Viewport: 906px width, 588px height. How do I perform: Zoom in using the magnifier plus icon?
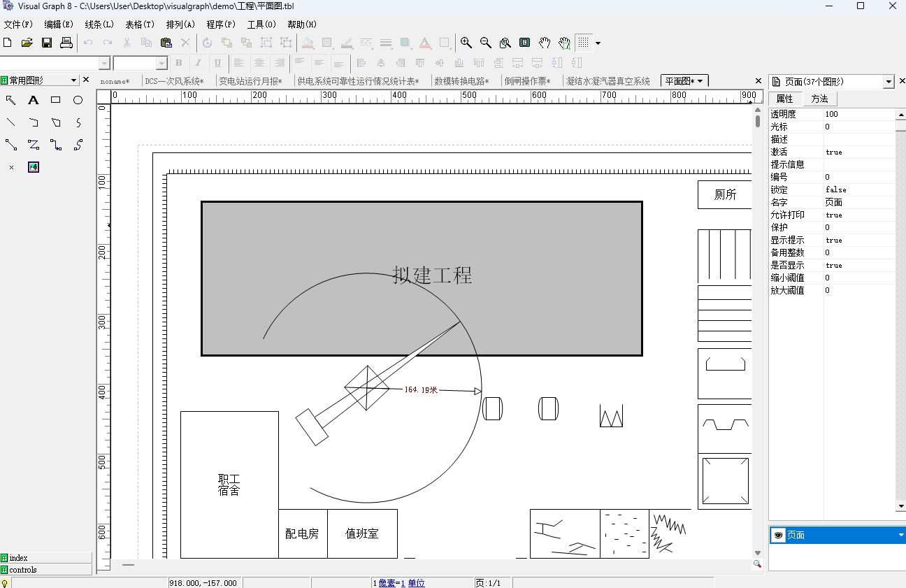466,43
